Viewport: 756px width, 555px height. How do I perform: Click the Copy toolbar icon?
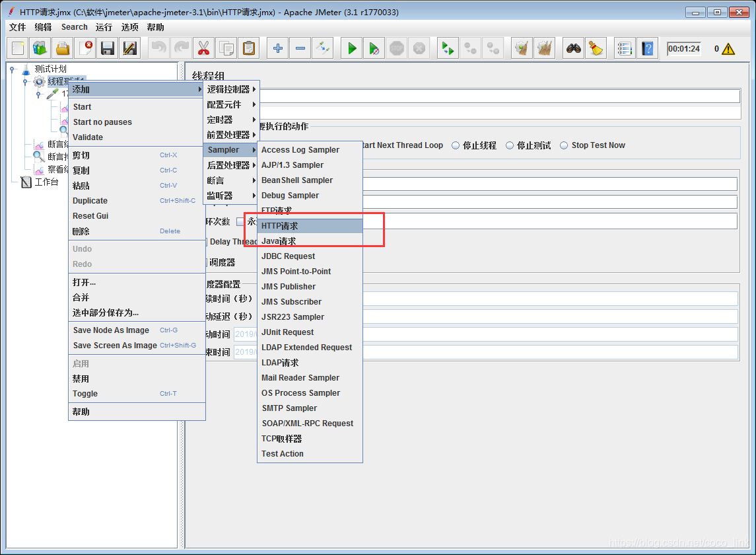[x=226, y=48]
